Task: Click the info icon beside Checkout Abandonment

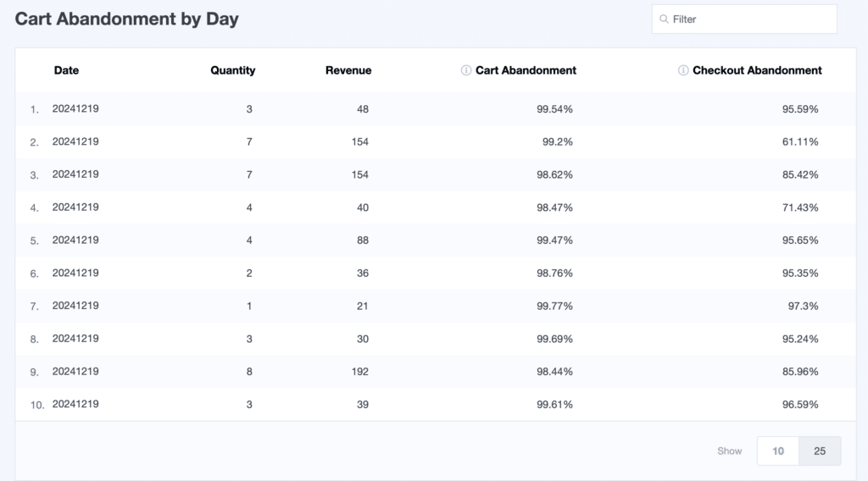Action: pyautogui.click(x=683, y=71)
